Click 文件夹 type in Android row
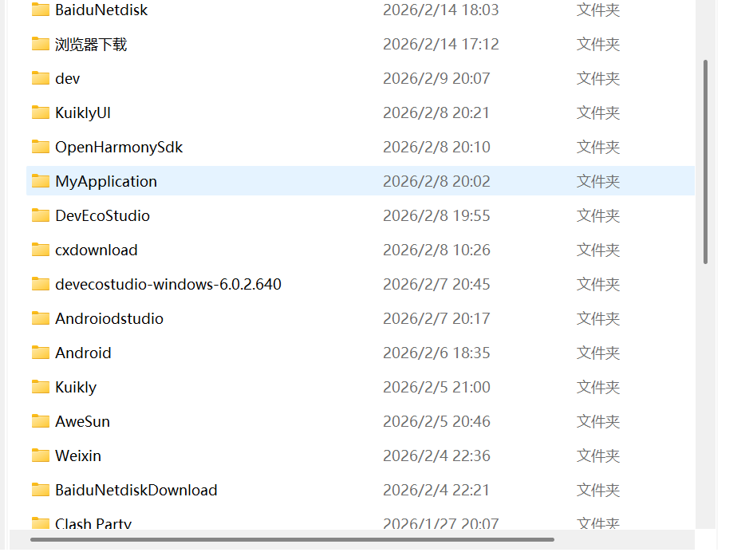The width and height of the screenshot is (753, 560). 598,353
